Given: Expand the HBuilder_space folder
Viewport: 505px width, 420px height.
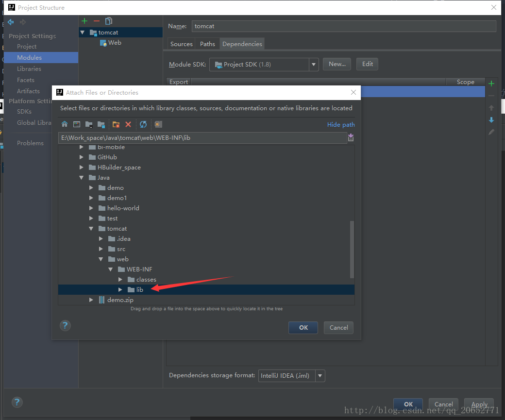Looking at the screenshot, I should coord(82,168).
